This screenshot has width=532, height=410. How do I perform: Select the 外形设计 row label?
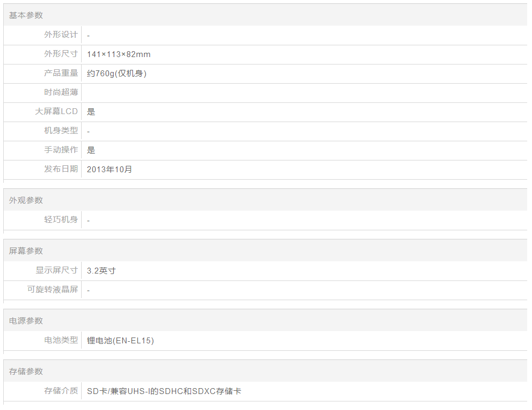point(61,35)
